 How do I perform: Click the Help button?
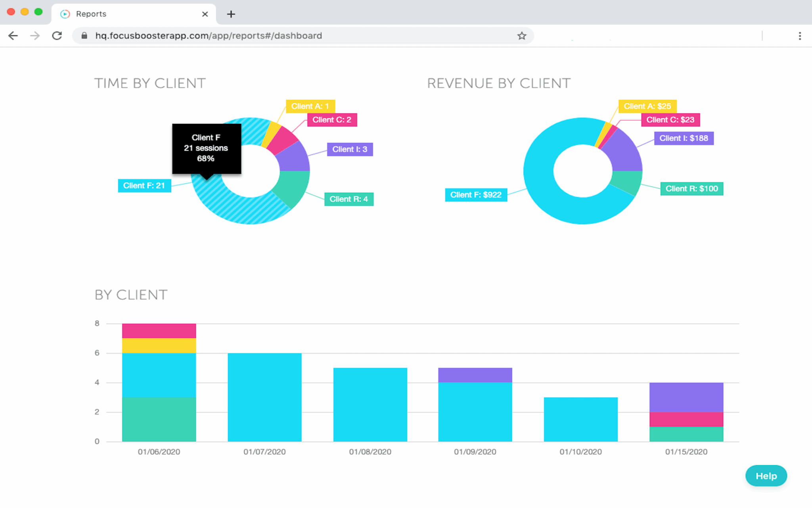coord(766,475)
